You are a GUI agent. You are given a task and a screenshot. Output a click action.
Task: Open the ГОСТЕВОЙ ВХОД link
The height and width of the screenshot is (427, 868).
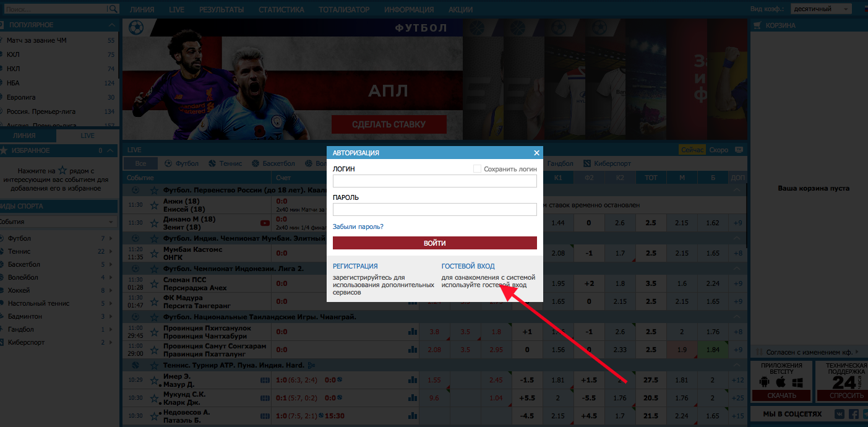pos(468,266)
